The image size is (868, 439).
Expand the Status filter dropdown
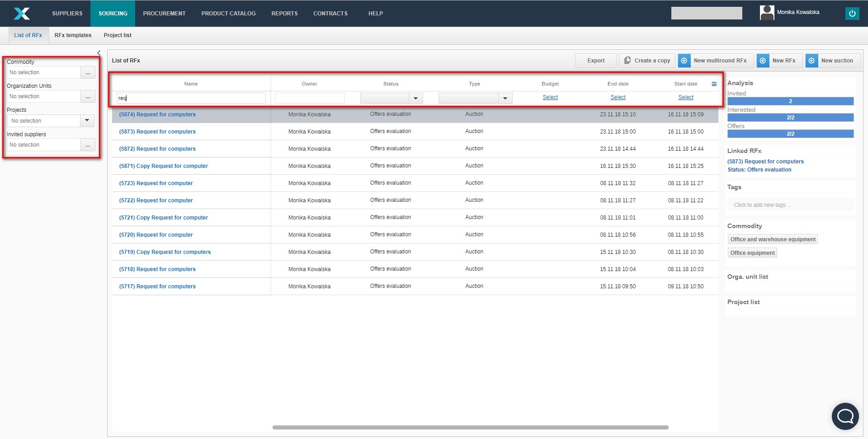click(415, 98)
